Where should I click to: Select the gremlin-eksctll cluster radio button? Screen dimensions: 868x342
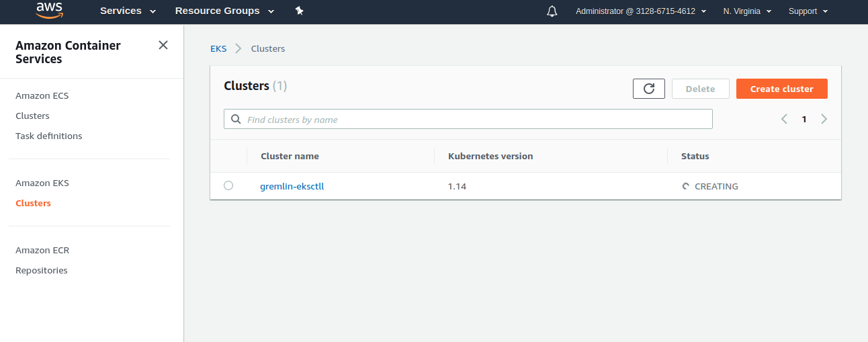pos(228,185)
